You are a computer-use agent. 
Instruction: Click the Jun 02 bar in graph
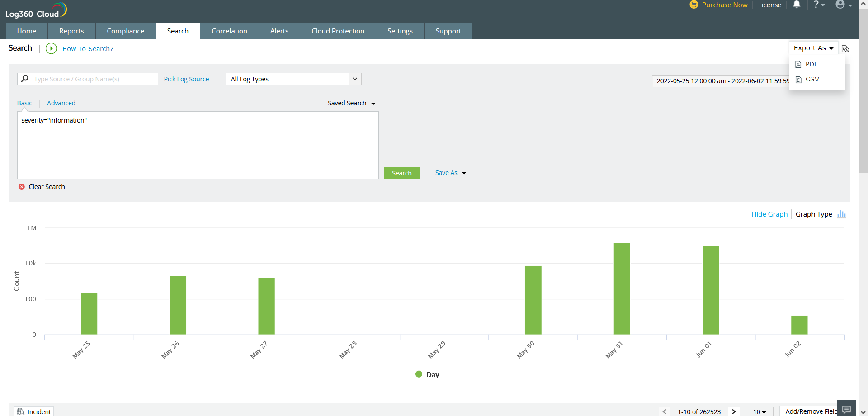pos(799,325)
